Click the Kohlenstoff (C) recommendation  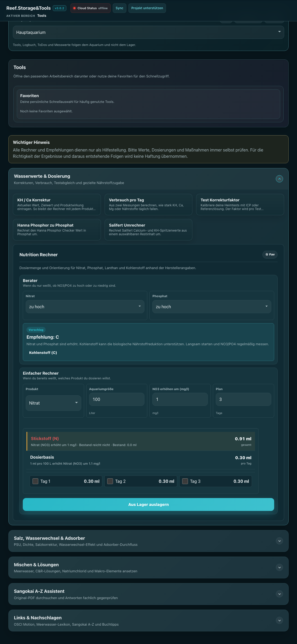coord(43,353)
